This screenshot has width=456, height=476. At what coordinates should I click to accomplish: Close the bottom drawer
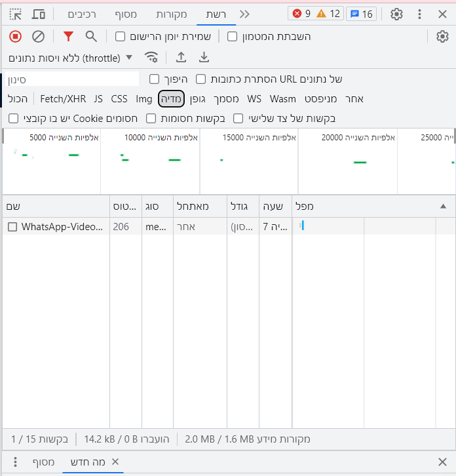[442, 462]
